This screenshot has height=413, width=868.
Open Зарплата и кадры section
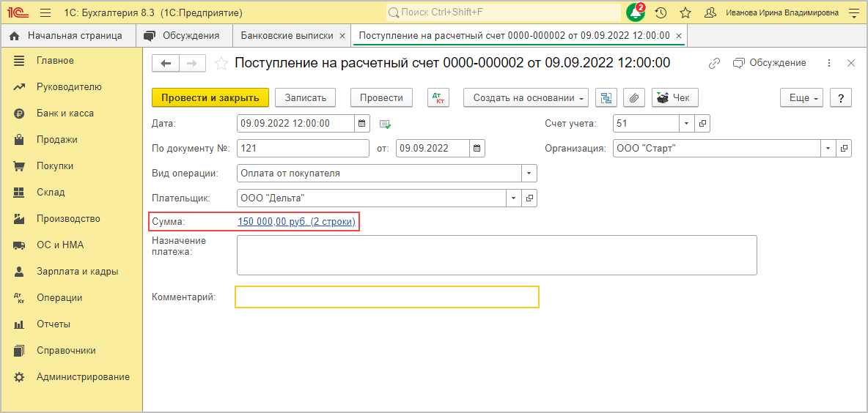tap(77, 272)
